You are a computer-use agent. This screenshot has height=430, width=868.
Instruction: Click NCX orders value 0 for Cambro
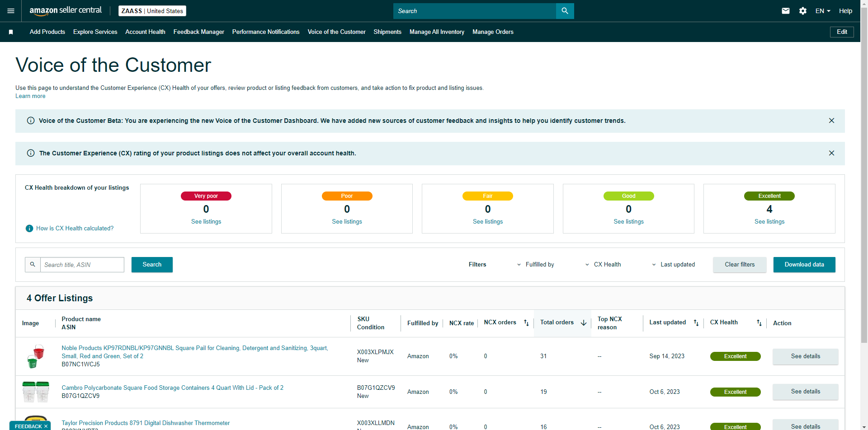click(x=486, y=392)
